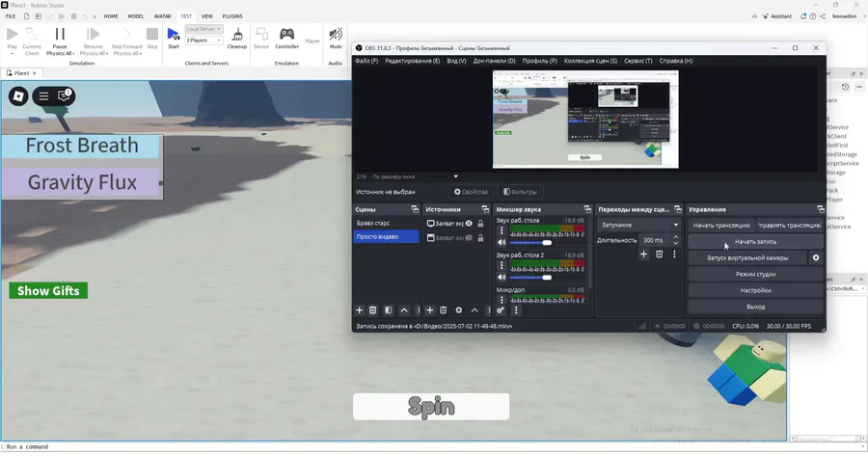Image resolution: width=868 pixels, height=456 pixels.
Task: Open the PLUGINS ribbon tab
Action: (x=232, y=16)
